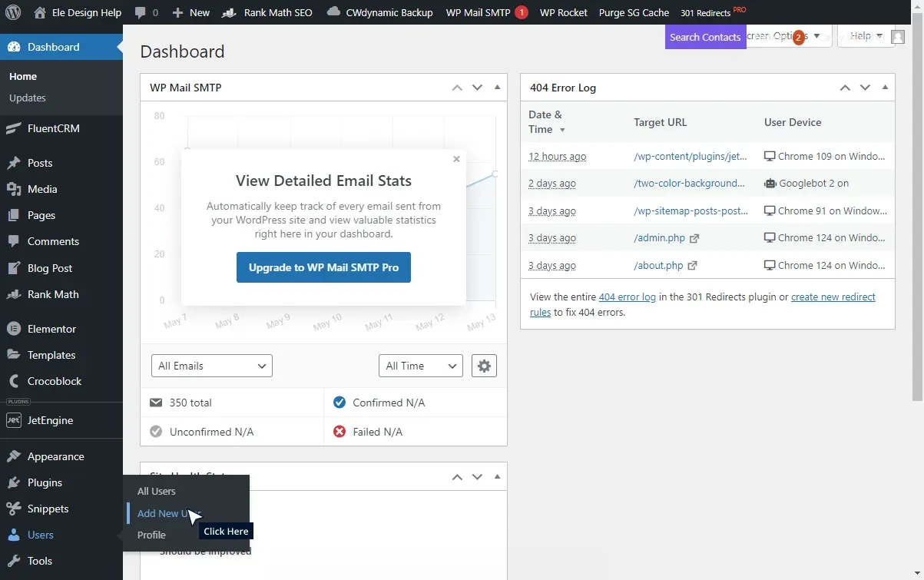Open the All Time filter dropdown

point(420,366)
